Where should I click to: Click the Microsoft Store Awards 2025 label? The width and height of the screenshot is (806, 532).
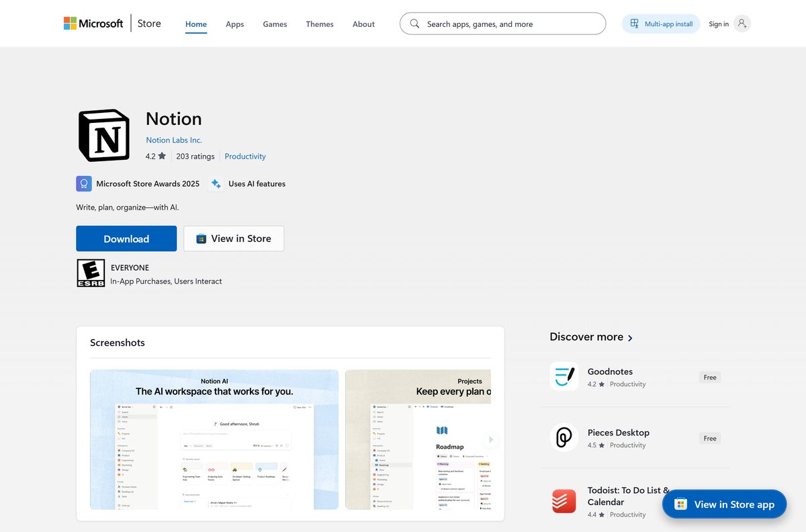tap(148, 183)
